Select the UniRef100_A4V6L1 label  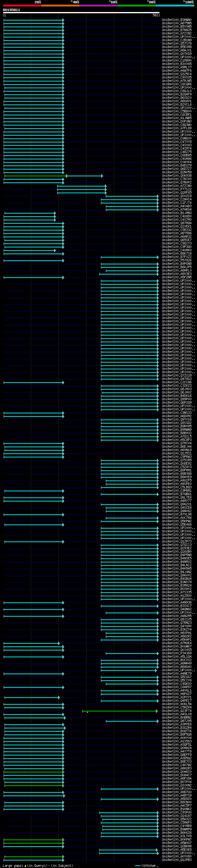[x=177, y=690]
